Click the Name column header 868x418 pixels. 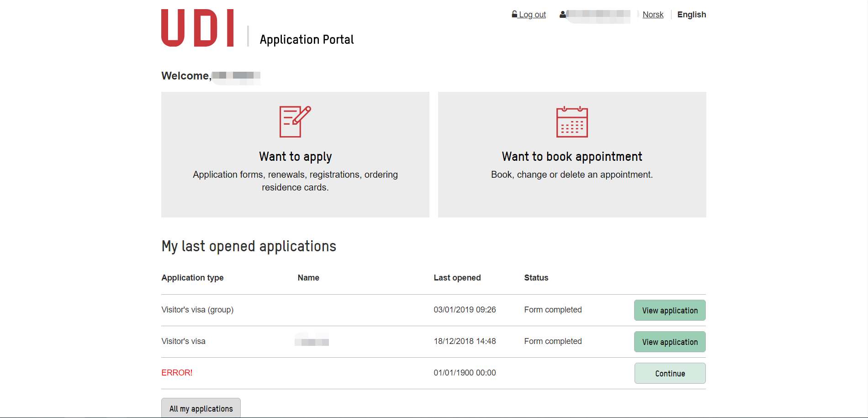[x=308, y=278]
